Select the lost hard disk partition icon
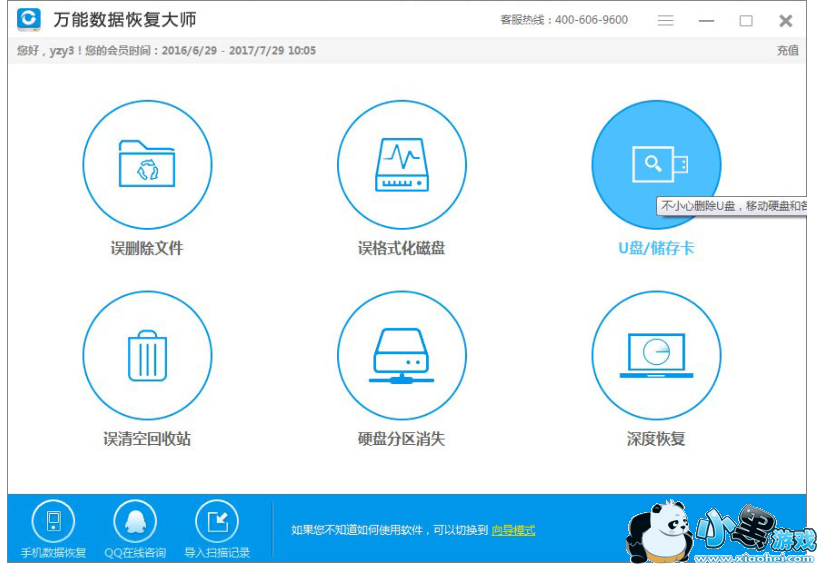Screen dimensions: 818x567 [x=401, y=355]
